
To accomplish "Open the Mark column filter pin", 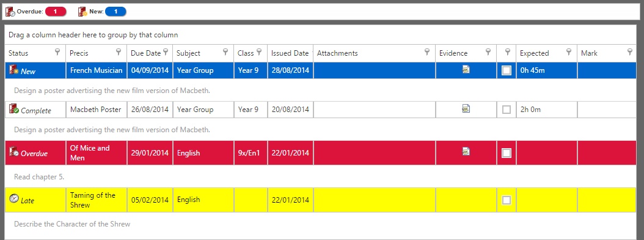I will click(629, 52).
